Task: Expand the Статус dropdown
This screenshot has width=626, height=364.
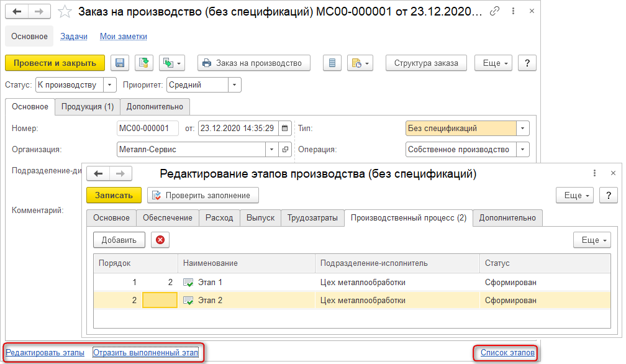Action: pos(109,84)
